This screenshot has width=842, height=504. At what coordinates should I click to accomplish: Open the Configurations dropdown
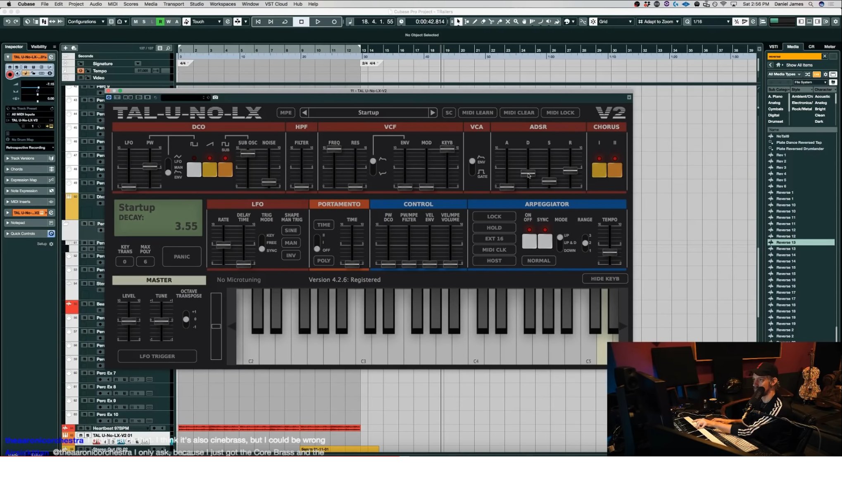click(x=86, y=21)
